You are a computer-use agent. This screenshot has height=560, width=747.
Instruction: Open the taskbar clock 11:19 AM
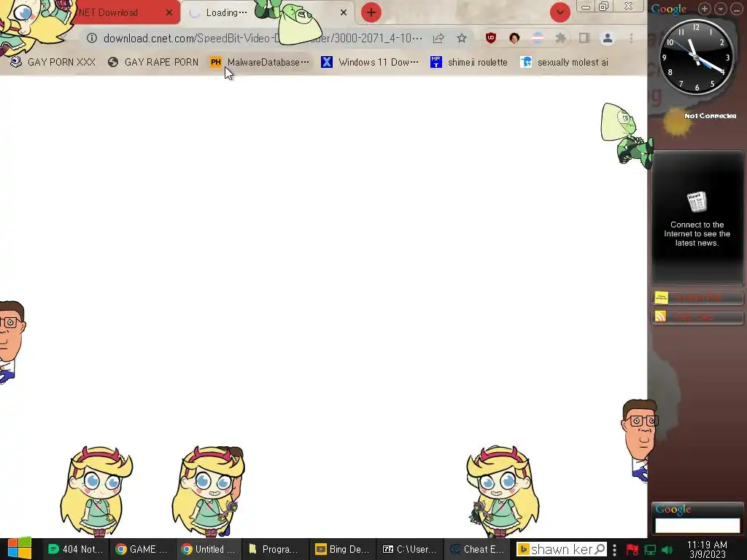pos(707,549)
